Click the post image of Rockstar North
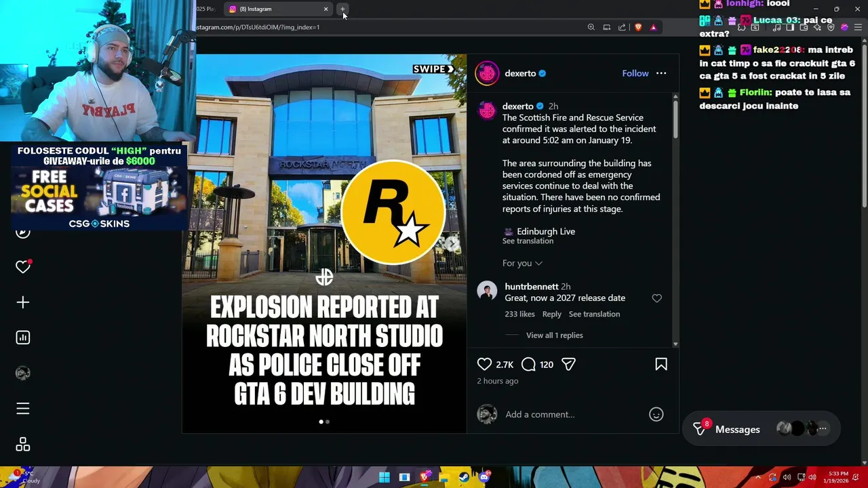This screenshot has height=488, width=868. tap(324, 243)
